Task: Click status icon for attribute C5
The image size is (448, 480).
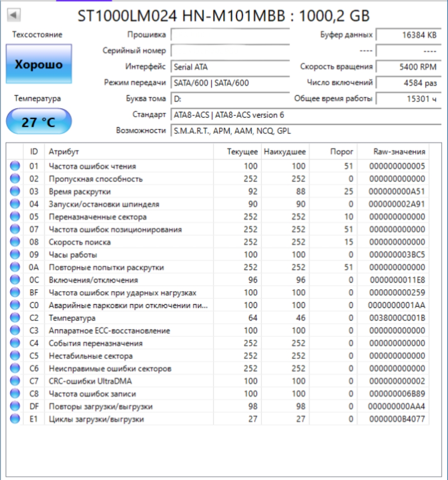Action: (x=15, y=356)
